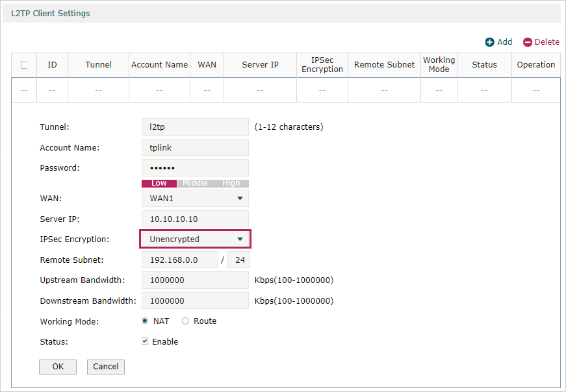Image resolution: width=566 pixels, height=392 pixels.
Task: Open the WAN dropdown showing WAN1
Action: [195, 198]
